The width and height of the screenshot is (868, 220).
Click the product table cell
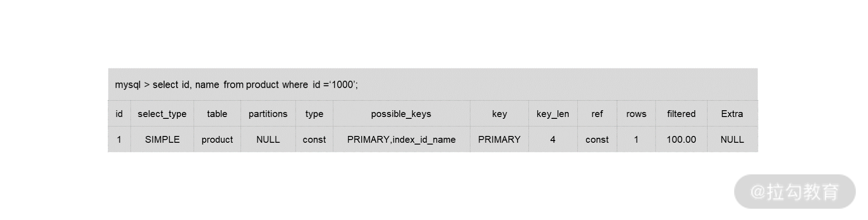point(217,140)
